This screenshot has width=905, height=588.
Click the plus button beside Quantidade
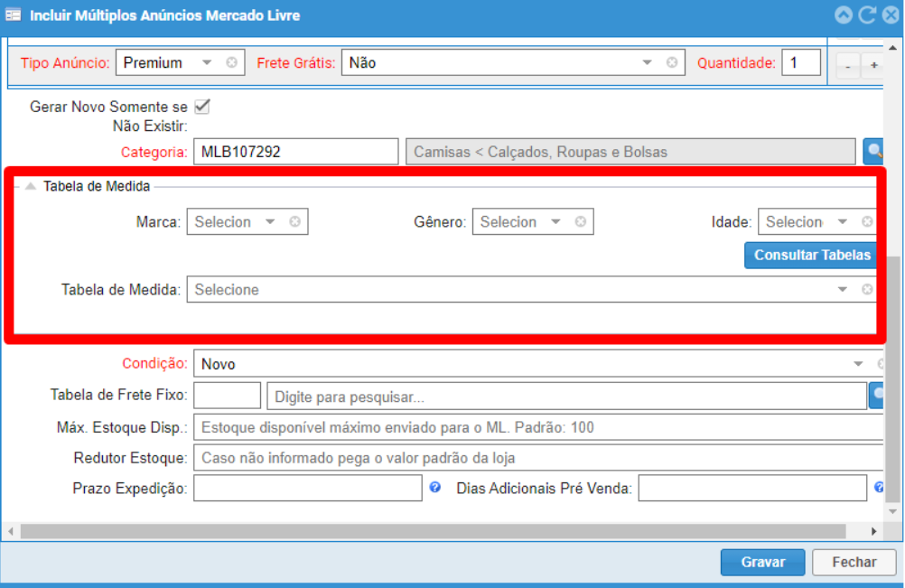point(873,66)
